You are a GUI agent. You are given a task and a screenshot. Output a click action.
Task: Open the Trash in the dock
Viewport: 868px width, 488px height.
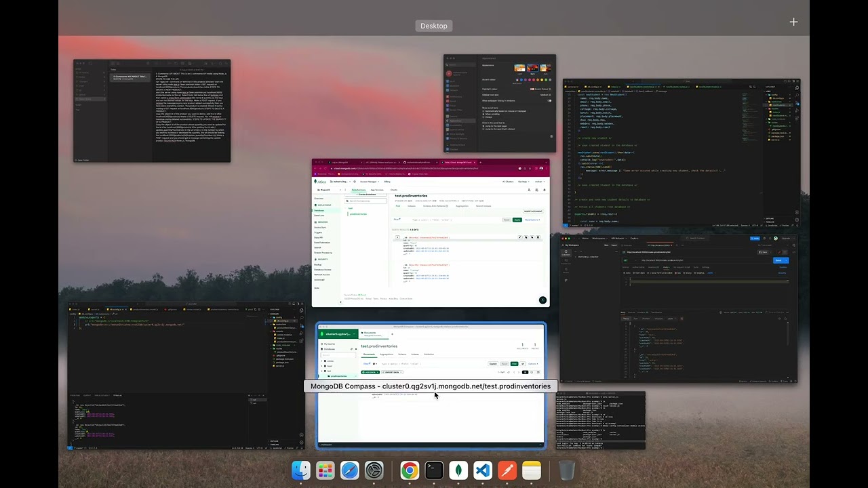tap(567, 470)
